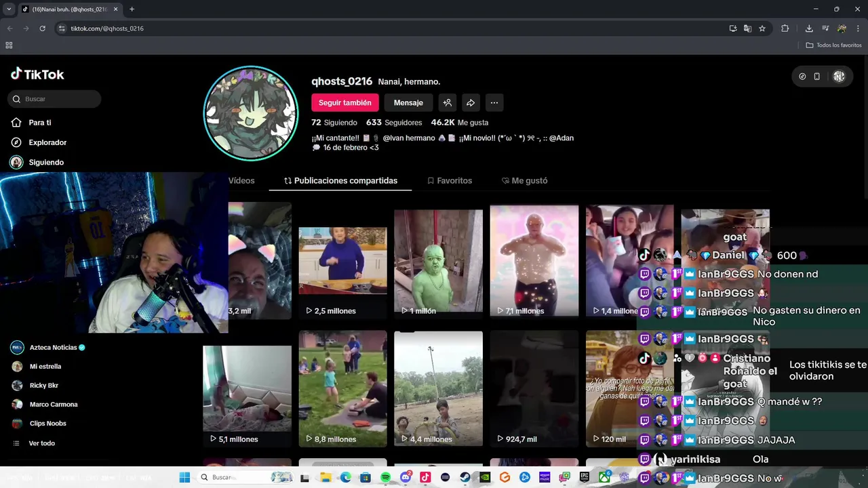Open video with 7,1 millones views
This screenshot has height=488, width=868.
click(534, 261)
